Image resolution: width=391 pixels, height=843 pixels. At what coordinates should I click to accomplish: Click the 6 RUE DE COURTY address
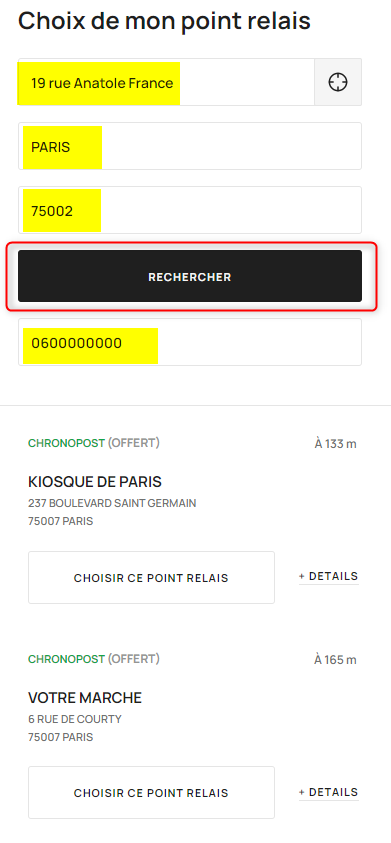point(75,719)
